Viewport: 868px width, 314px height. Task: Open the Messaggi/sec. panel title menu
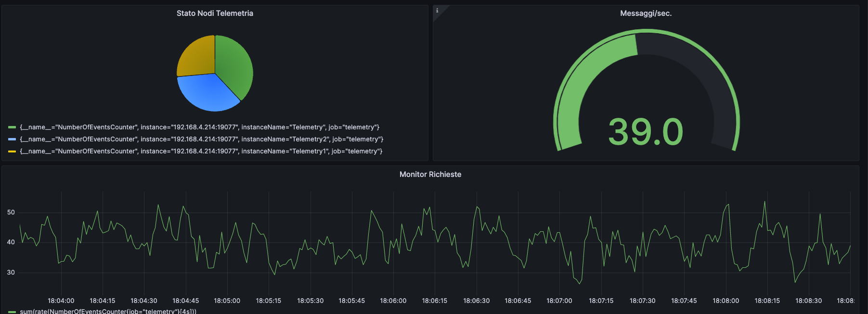(x=646, y=13)
